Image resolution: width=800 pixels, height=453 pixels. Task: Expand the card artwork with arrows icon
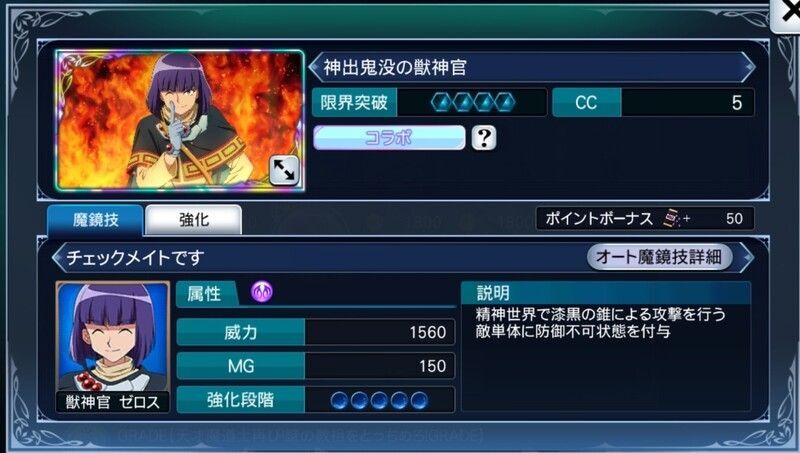284,170
